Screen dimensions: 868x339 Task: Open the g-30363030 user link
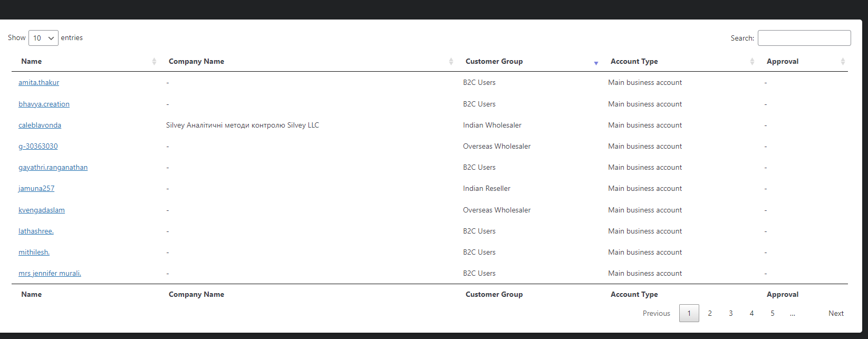pyautogui.click(x=38, y=147)
